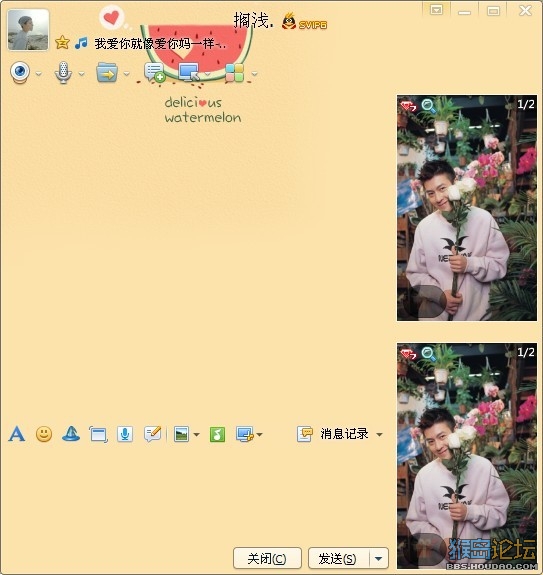
Task: Launch remote desktop screen icon
Action: (x=189, y=72)
